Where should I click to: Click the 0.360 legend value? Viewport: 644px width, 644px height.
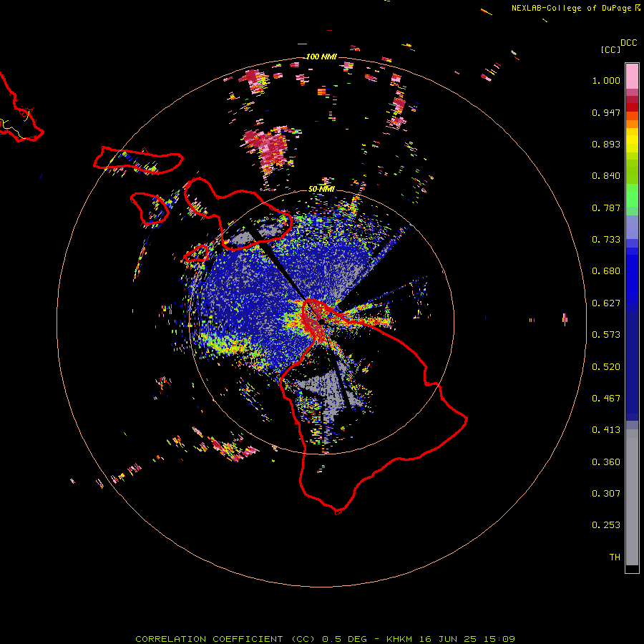pos(606,462)
